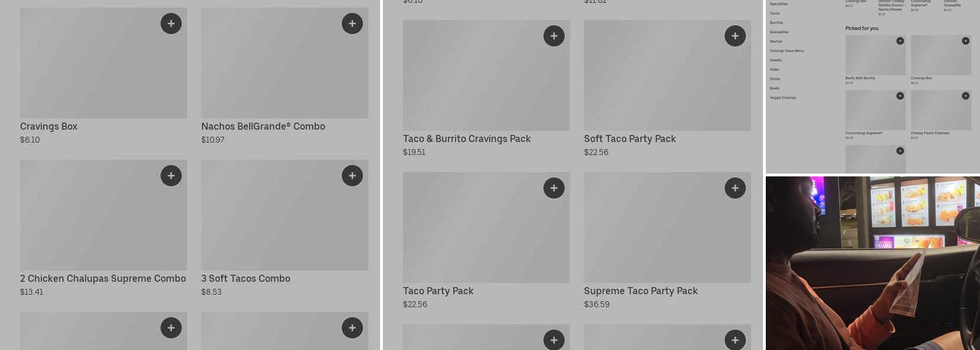Go to the Burritos category
The image size is (980, 350).
(776, 22)
